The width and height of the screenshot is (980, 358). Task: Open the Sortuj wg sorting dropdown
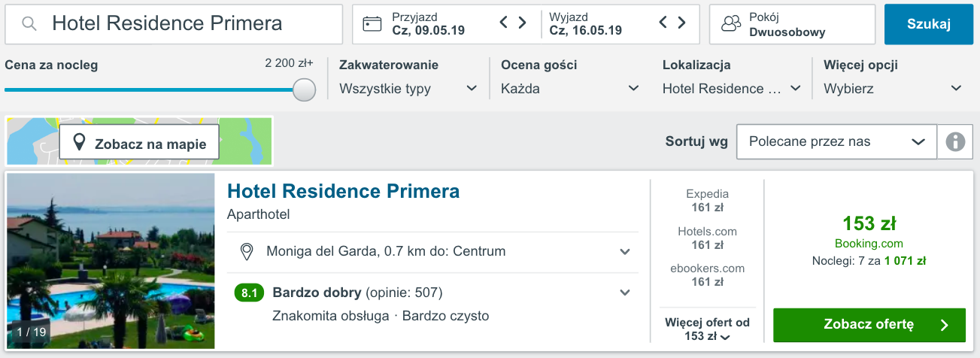(836, 141)
